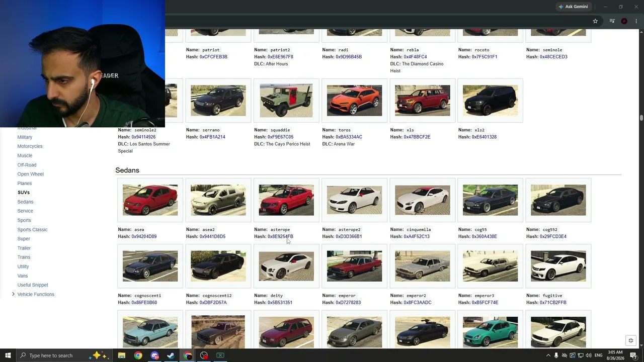The image size is (644, 362).
Task: Click the cognoscenti hash 0x86FE0B60
Action: 144,303
